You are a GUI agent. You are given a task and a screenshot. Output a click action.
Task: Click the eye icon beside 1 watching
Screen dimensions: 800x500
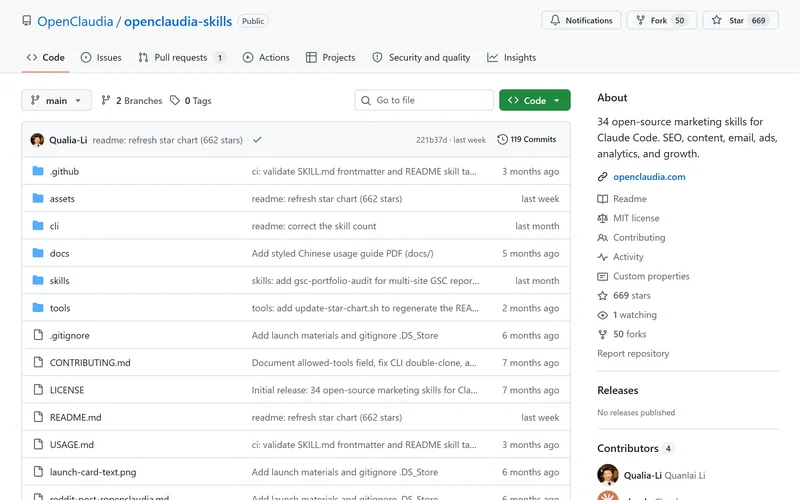pos(603,315)
